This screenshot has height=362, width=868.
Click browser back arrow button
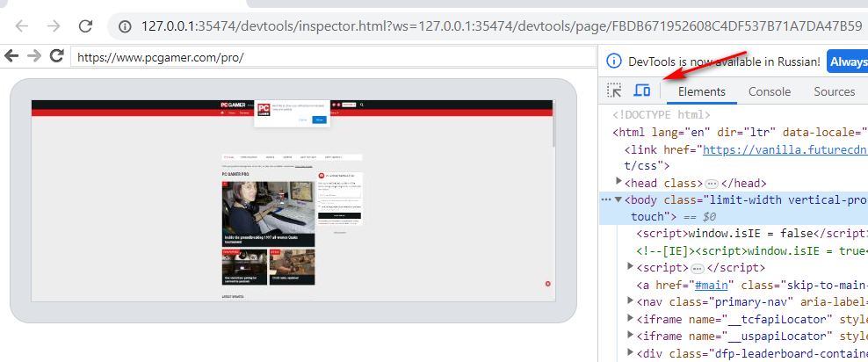22,26
